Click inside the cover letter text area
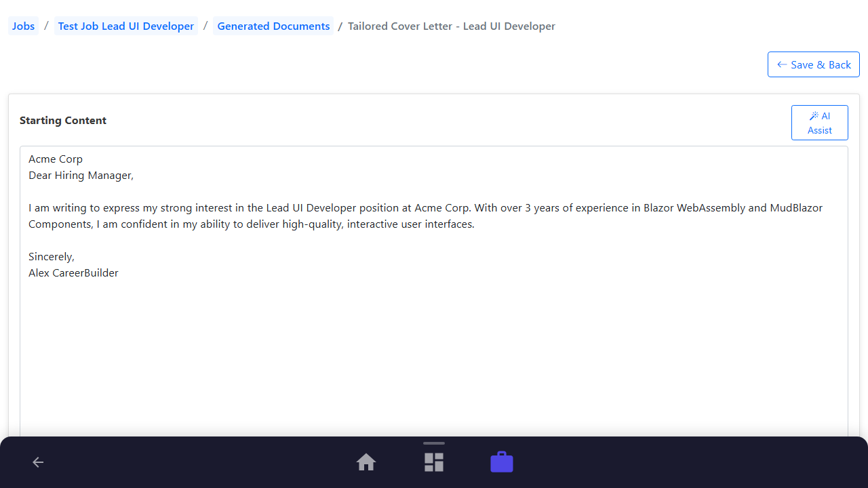The width and height of the screenshot is (868, 488). [x=434, y=291]
